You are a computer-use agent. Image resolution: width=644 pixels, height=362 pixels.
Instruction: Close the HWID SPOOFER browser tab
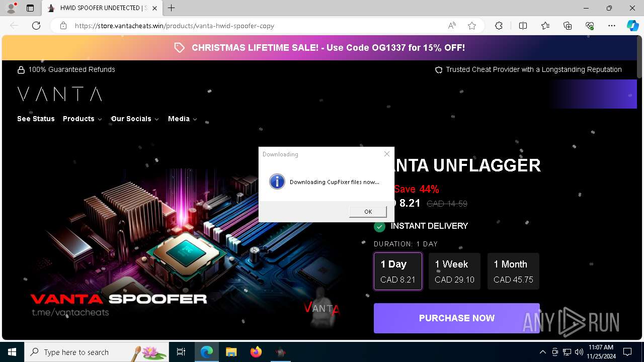154,8
